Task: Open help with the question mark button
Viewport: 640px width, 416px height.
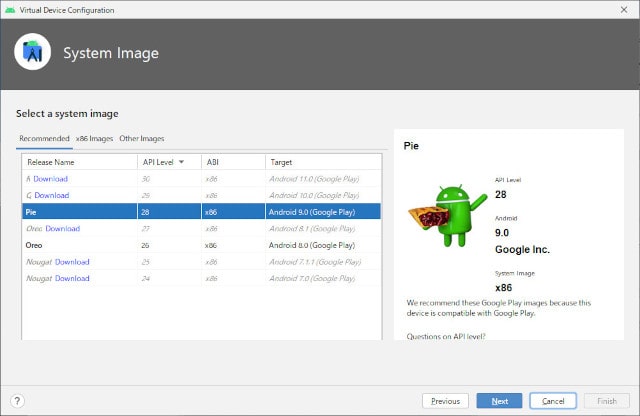Action: click(x=17, y=400)
